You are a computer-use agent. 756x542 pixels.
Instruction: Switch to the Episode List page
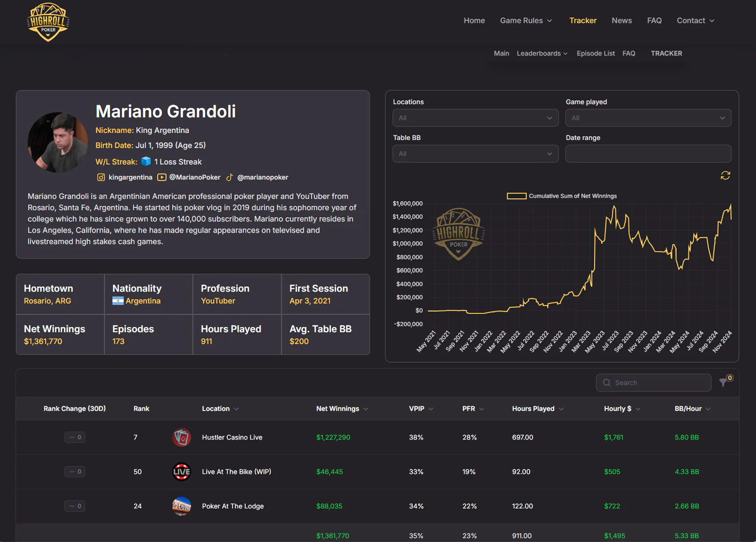tap(595, 53)
